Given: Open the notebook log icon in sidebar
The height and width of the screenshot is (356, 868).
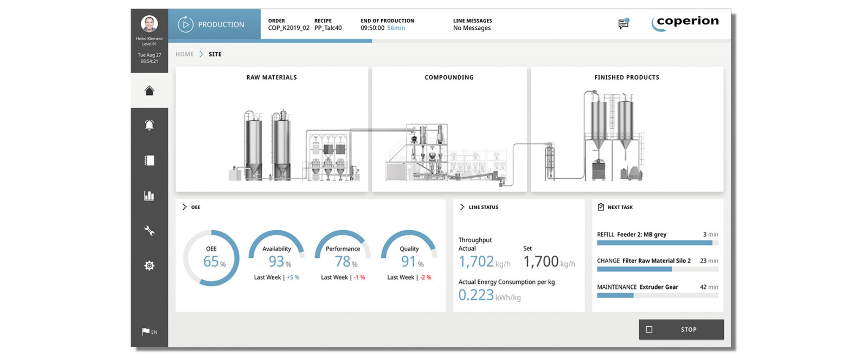Looking at the screenshot, I should tap(149, 160).
